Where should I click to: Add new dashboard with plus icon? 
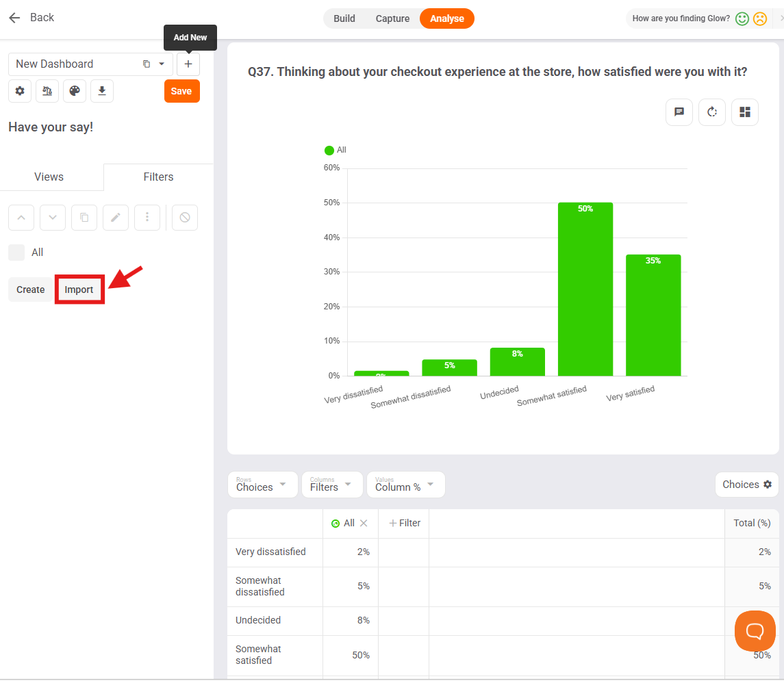(x=188, y=64)
